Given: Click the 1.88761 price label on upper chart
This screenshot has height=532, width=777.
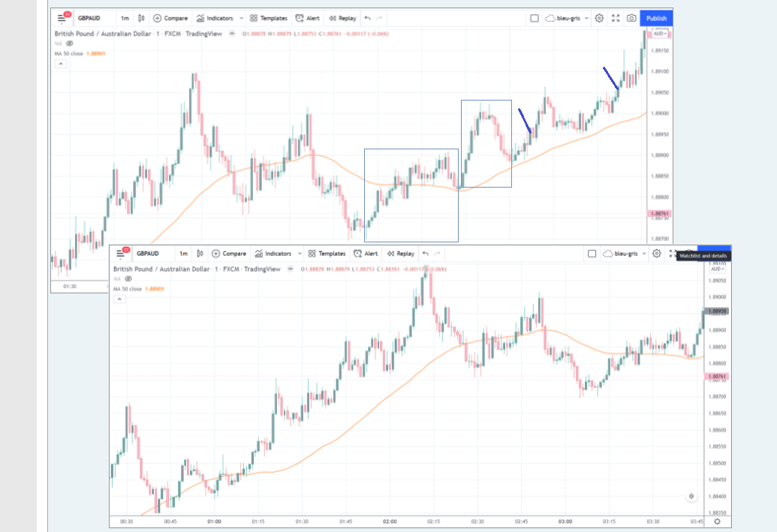Looking at the screenshot, I should pos(659,214).
